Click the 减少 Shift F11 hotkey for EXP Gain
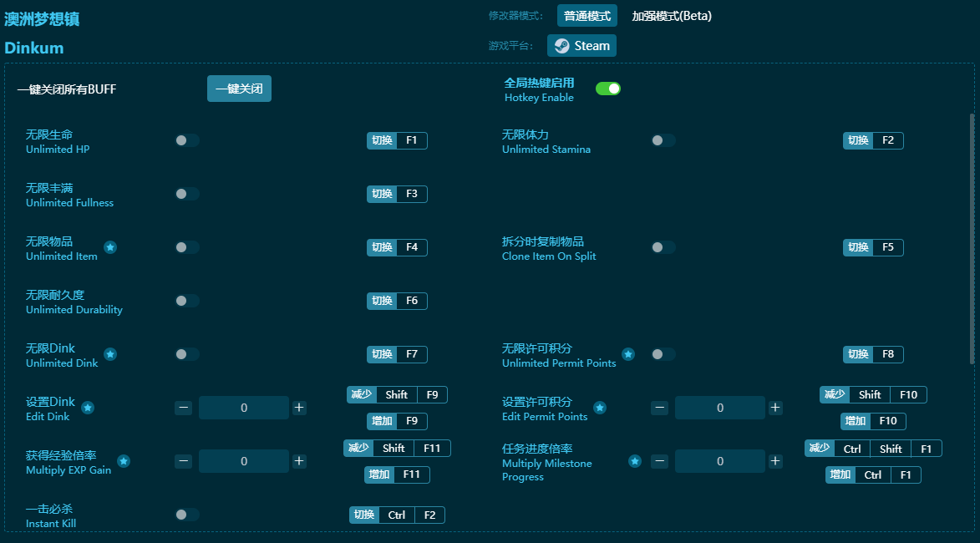 (397, 448)
